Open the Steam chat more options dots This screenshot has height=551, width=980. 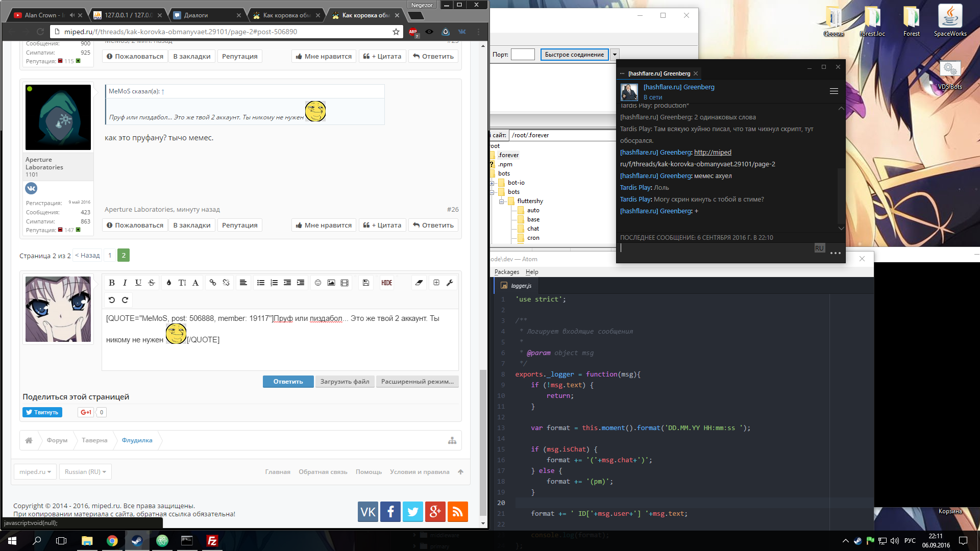click(836, 253)
